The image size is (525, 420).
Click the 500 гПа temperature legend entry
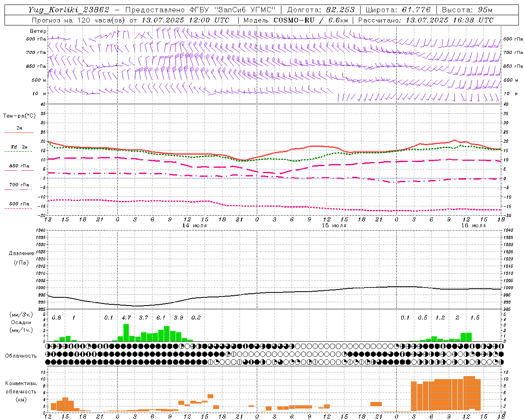19,204
